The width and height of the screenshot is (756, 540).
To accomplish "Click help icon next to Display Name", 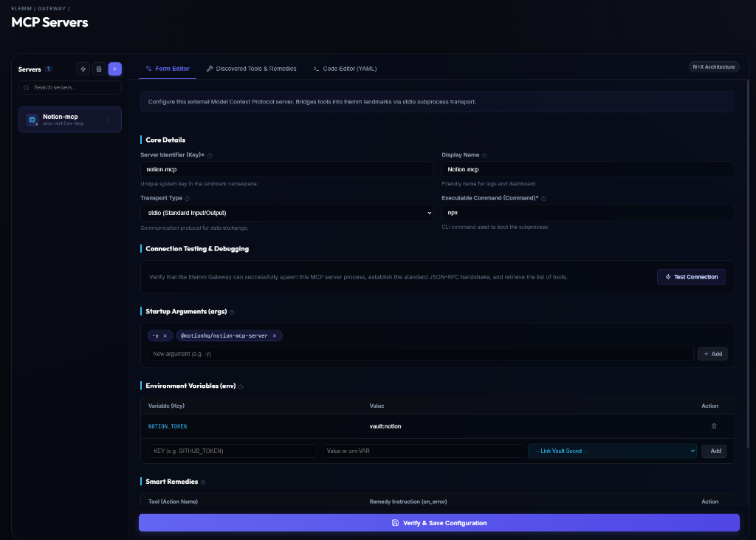I will point(484,155).
